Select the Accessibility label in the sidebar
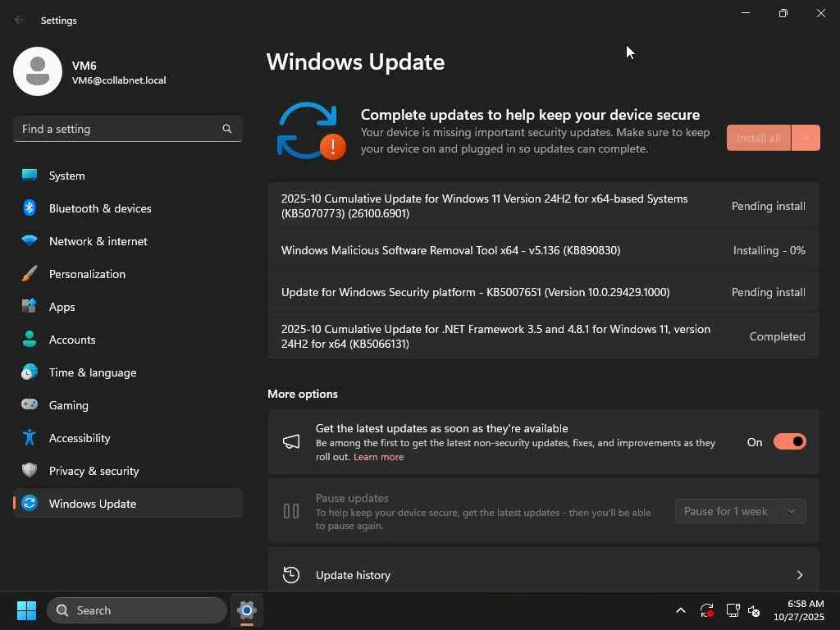Viewport: 840px width, 630px height. coord(80,438)
